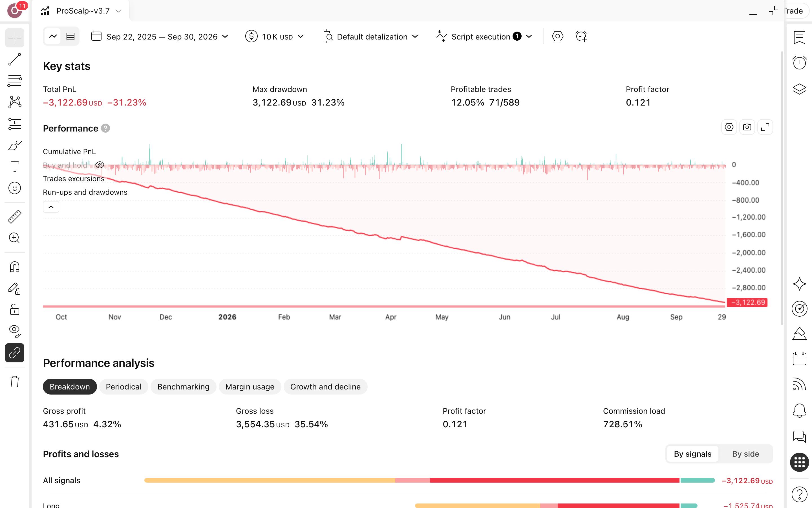Select the trend line drawing tool
Viewport: 812px width, 508px height.
point(15,60)
